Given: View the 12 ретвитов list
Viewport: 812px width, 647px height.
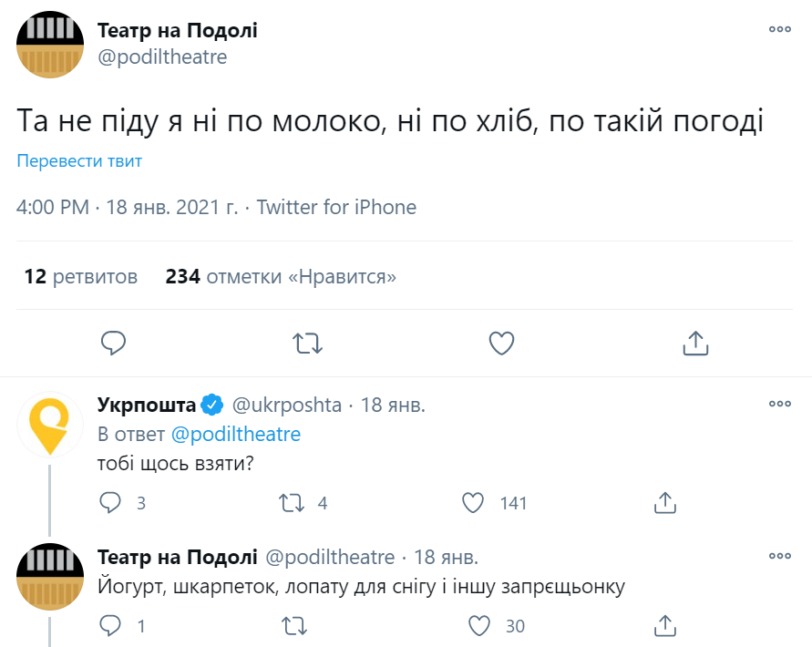Looking at the screenshot, I should [x=81, y=276].
